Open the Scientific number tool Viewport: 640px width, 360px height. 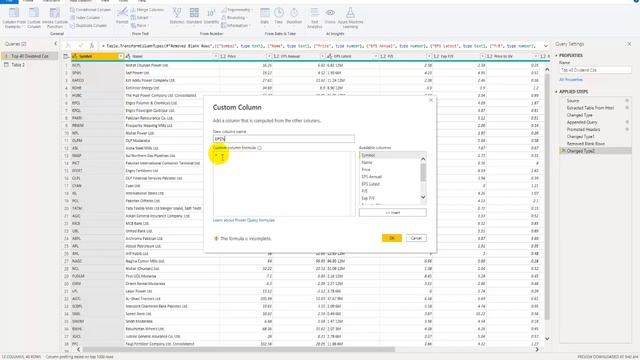click(211, 16)
